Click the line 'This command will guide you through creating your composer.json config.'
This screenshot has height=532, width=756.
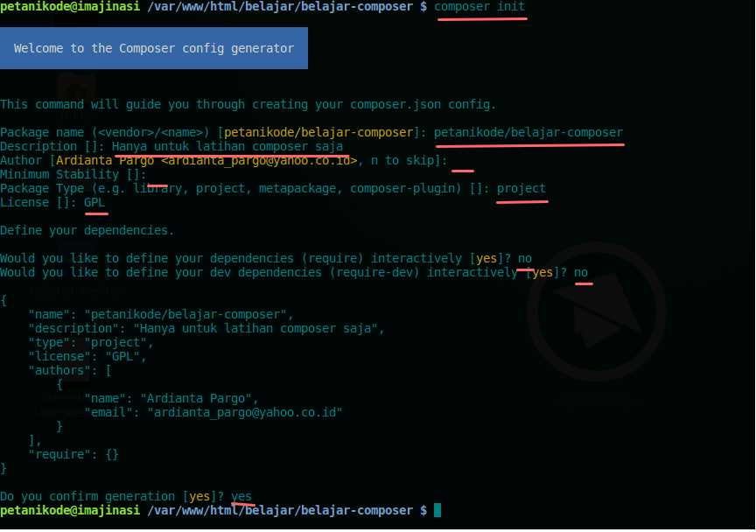pos(248,105)
